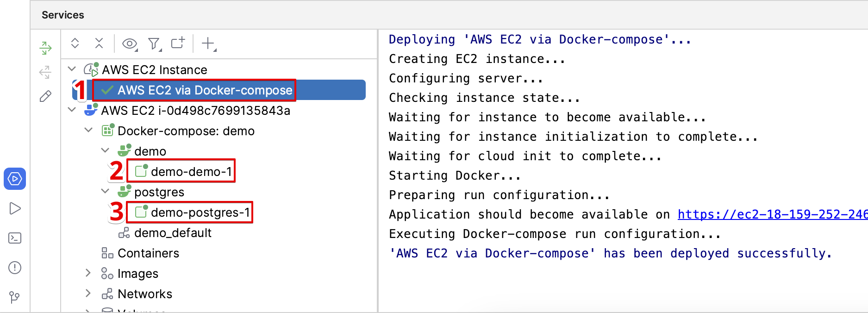
Task: Toggle the group services icon
Action: tap(177, 43)
